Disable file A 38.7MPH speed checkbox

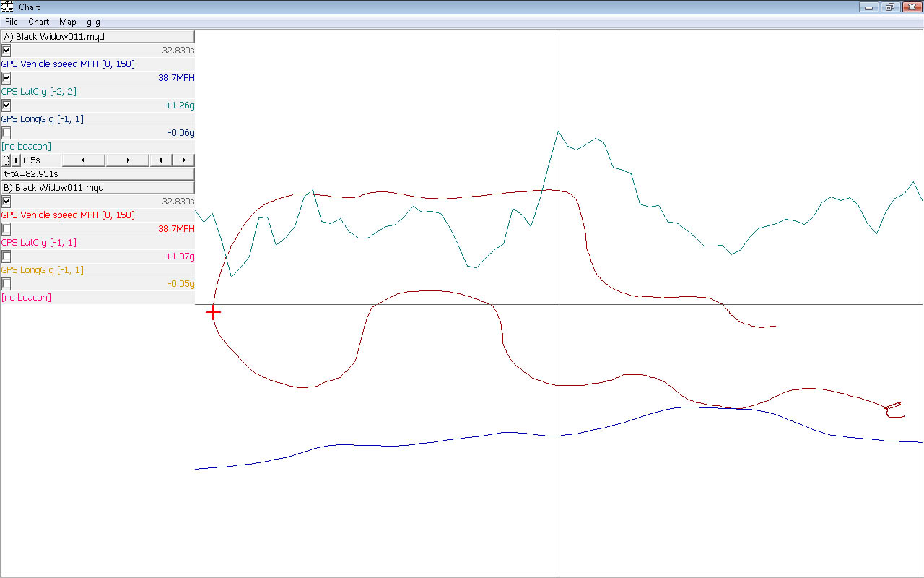point(6,78)
